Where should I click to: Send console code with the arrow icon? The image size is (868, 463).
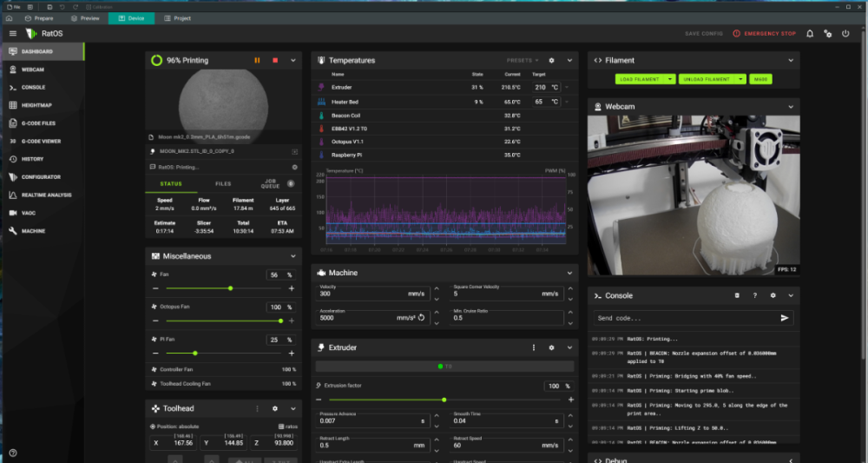point(785,318)
